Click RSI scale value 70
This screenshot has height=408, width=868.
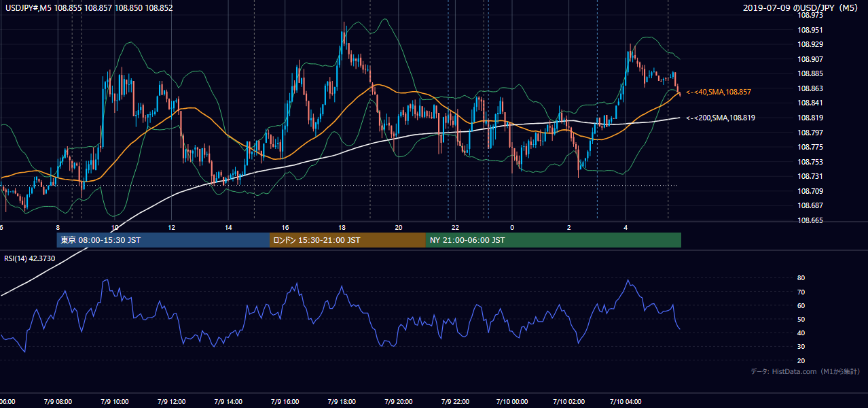coord(801,292)
